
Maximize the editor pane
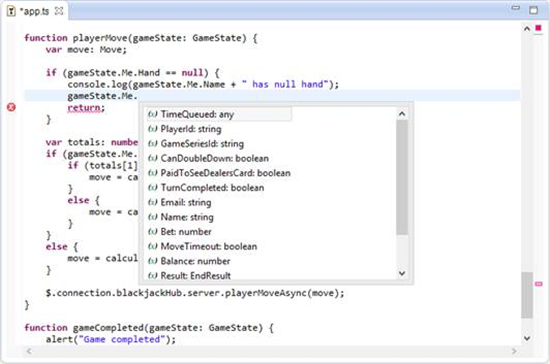[534, 10]
